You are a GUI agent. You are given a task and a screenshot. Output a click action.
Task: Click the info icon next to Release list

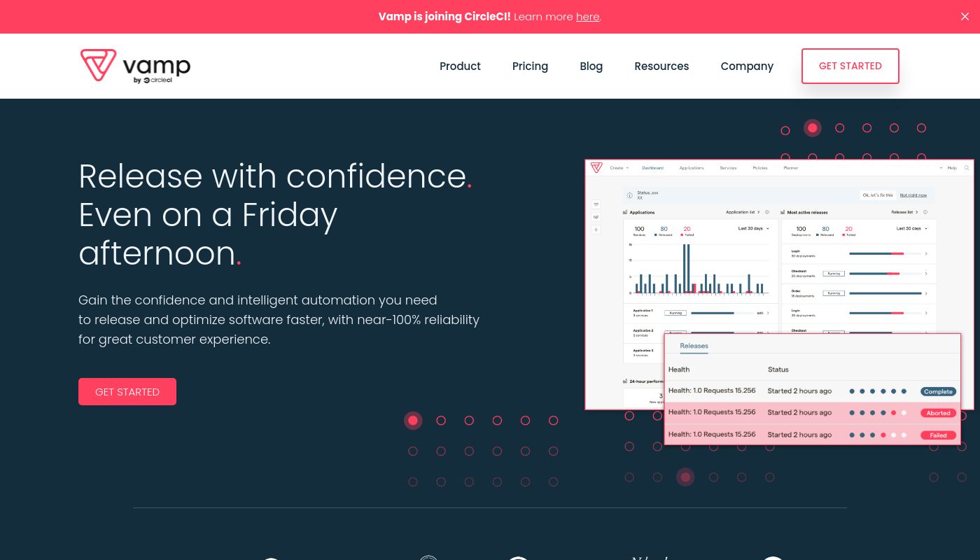pos(925,212)
